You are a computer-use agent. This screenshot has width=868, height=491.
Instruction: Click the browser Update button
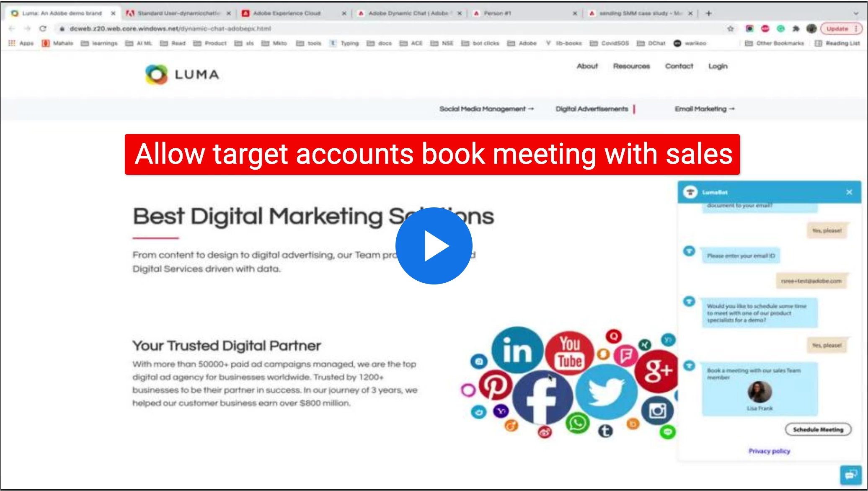point(838,28)
